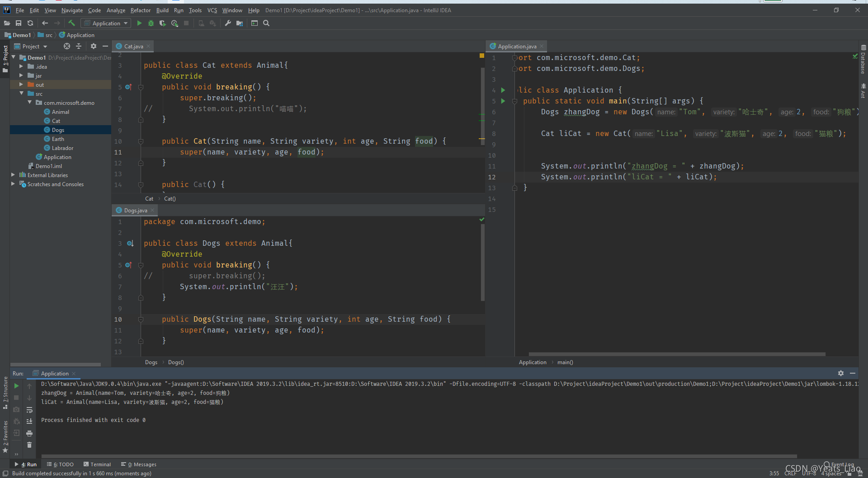Select the Labrador class in Project tree

pyautogui.click(x=62, y=148)
